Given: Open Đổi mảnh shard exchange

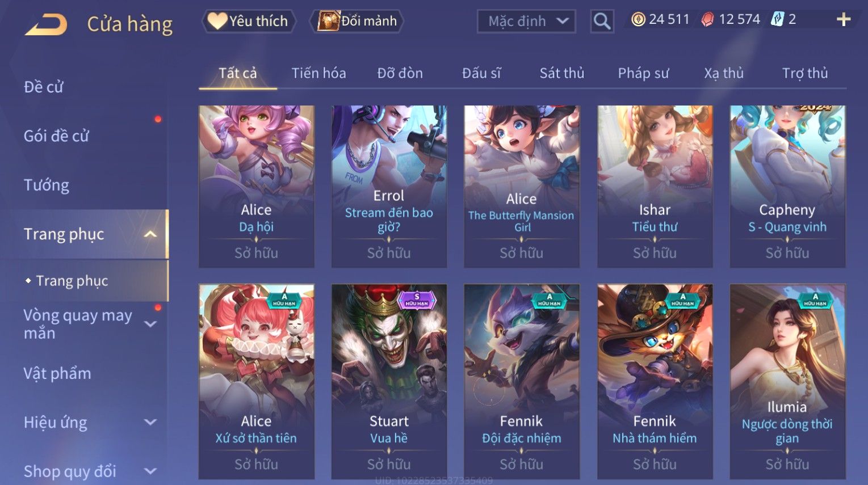Looking at the screenshot, I should [x=358, y=21].
